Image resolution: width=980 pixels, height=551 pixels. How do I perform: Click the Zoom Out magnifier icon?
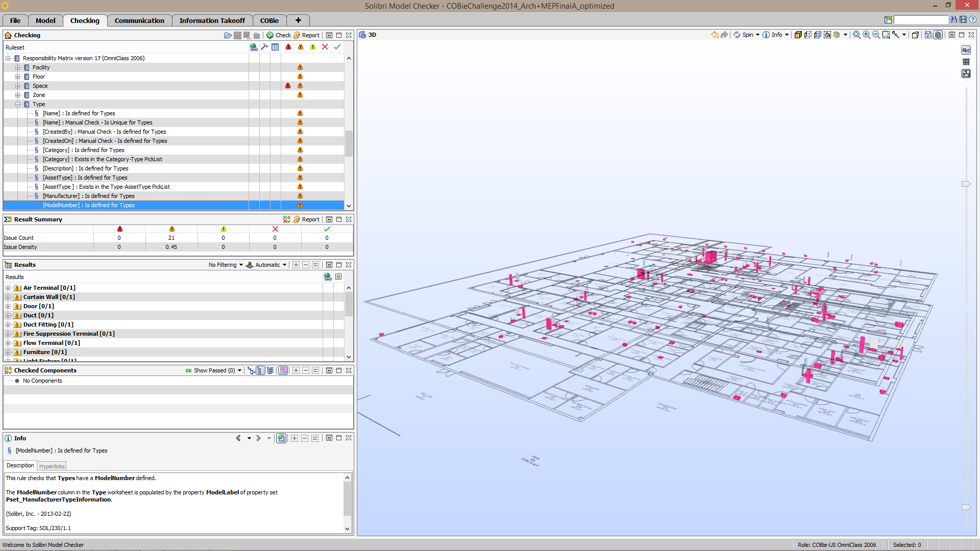876,35
